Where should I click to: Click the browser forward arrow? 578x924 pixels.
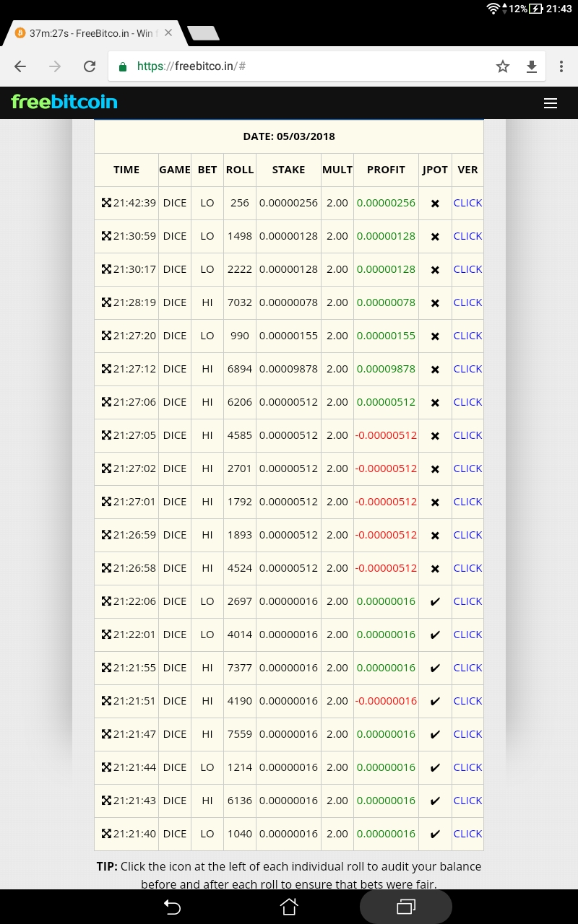[x=55, y=66]
